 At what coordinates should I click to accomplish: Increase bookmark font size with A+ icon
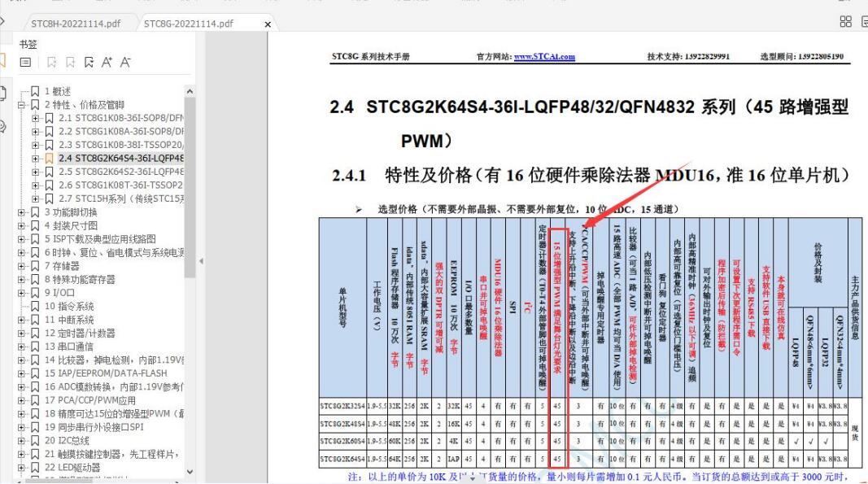coord(107,62)
